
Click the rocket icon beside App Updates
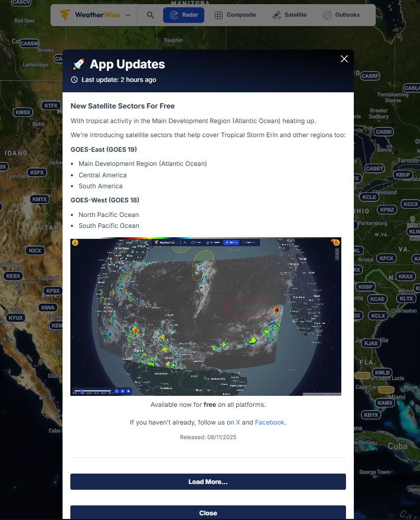click(x=79, y=64)
